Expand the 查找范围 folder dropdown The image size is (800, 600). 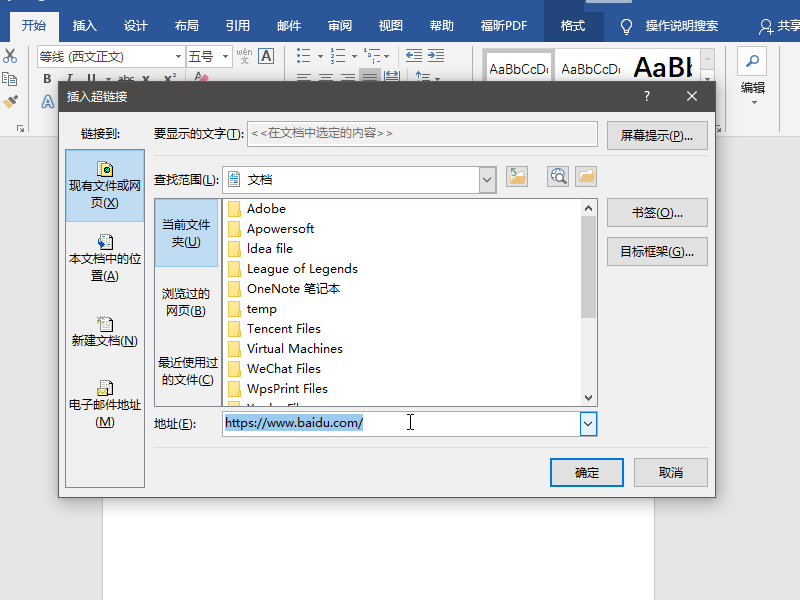coord(487,180)
